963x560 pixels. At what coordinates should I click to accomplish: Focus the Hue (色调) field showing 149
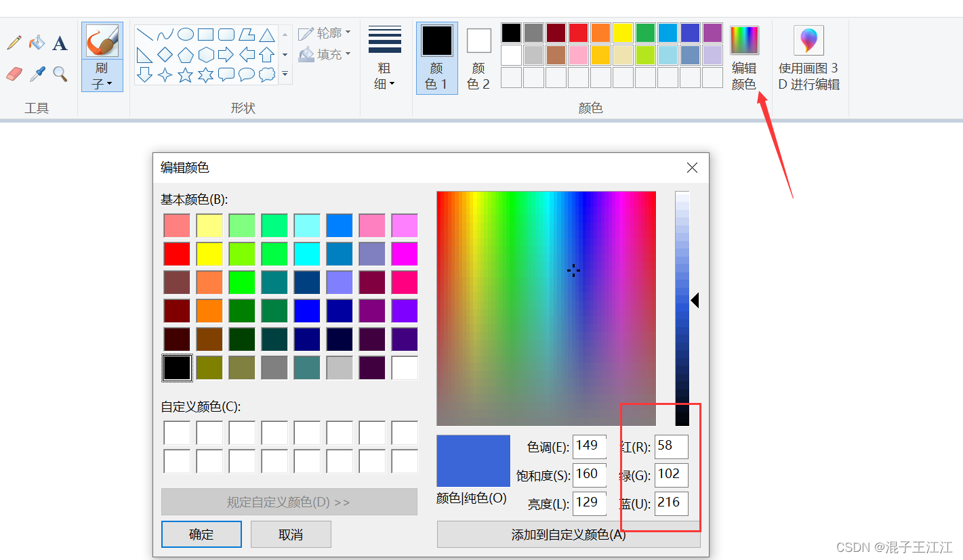point(589,446)
